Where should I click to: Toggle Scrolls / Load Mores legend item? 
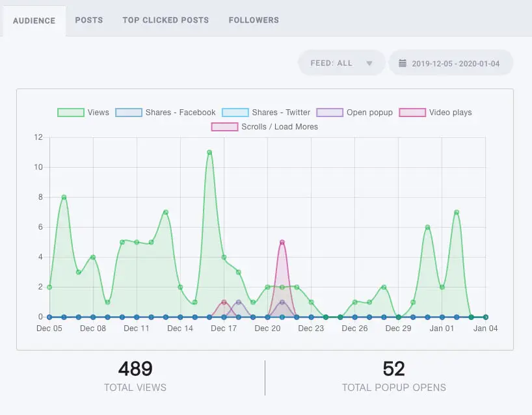click(x=265, y=127)
